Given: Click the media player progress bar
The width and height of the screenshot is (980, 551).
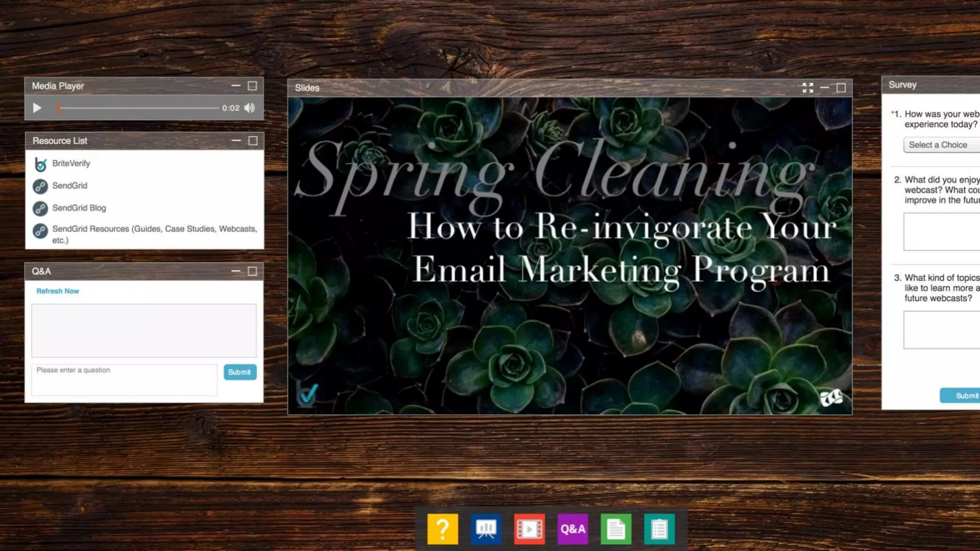Looking at the screenshot, I should coord(139,108).
